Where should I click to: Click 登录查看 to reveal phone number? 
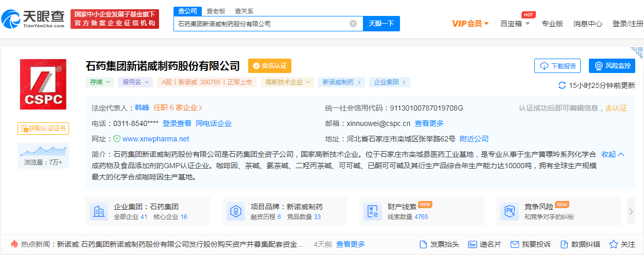177,123
